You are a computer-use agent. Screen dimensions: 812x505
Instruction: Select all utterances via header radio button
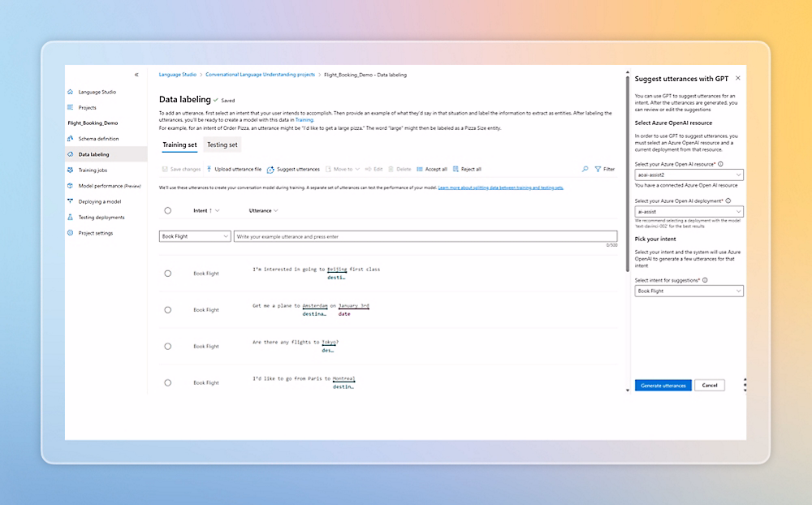pos(168,210)
